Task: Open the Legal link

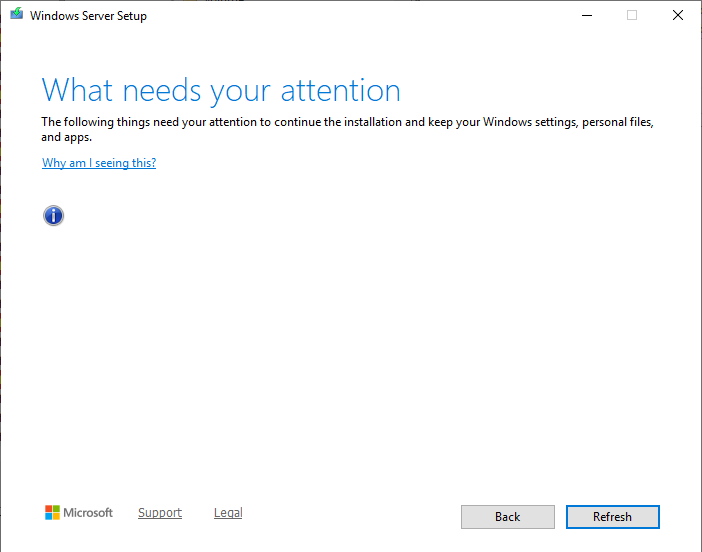Action: [x=228, y=513]
